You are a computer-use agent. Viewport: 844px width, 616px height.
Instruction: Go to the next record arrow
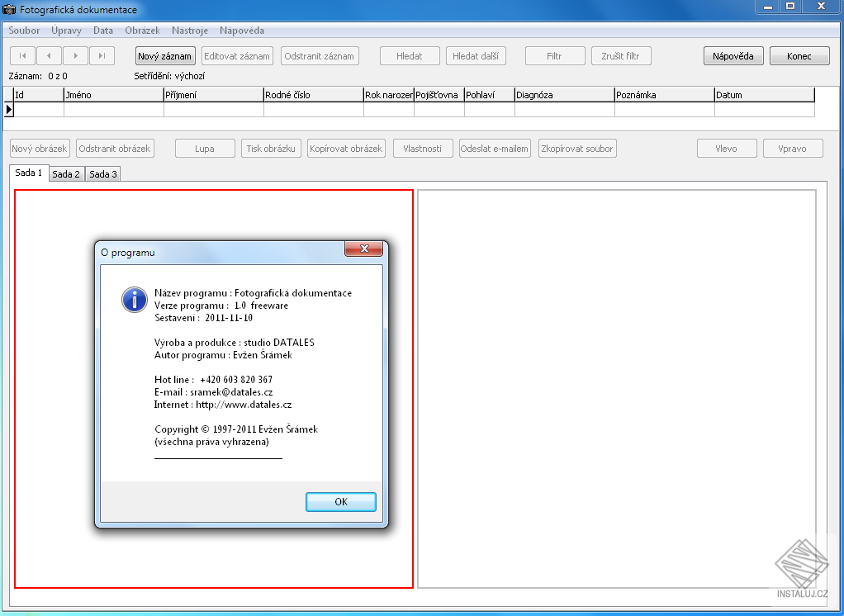click(x=75, y=56)
